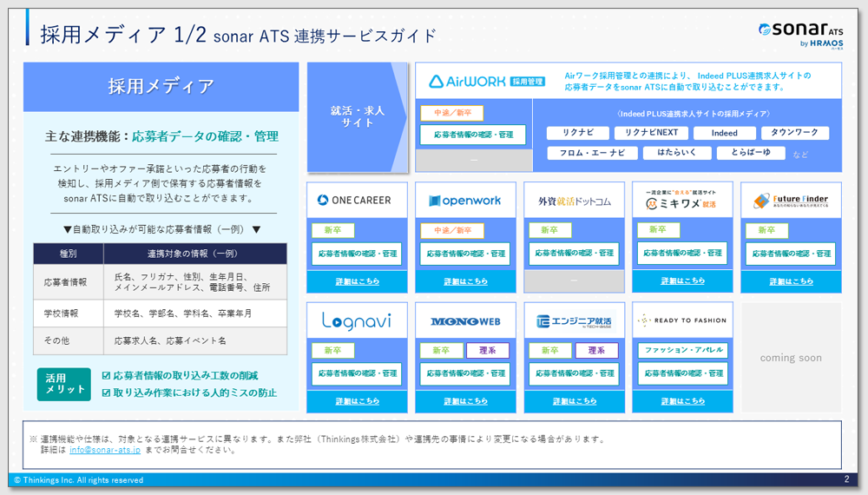Click the coming soon placeholder card
Viewport: 868px width, 495px height.
(x=791, y=358)
